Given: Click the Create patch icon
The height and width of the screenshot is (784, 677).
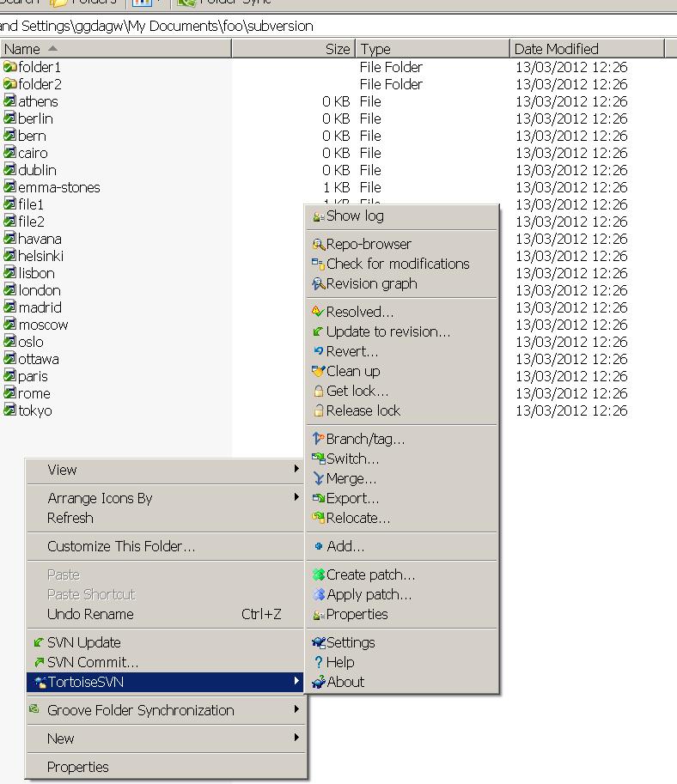Looking at the screenshot, I should (319, 575).
